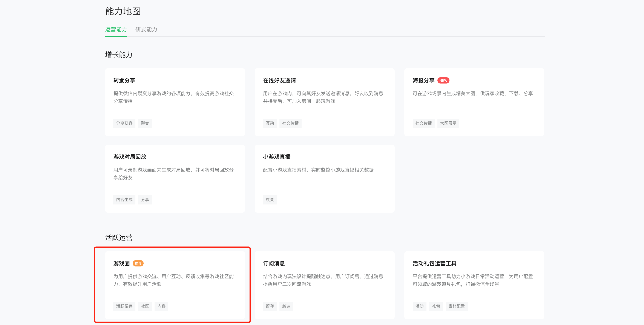Select the 内容 tag in 游戏圈 card
Viewport: 644px width, 325px height.
[x=161, y=306]
